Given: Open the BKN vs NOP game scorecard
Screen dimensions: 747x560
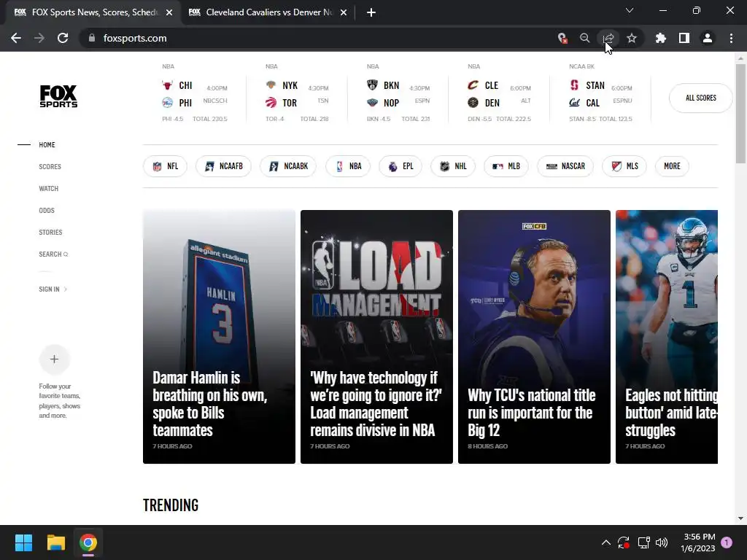Looking at the screenshot, I should tap(398, 93).
